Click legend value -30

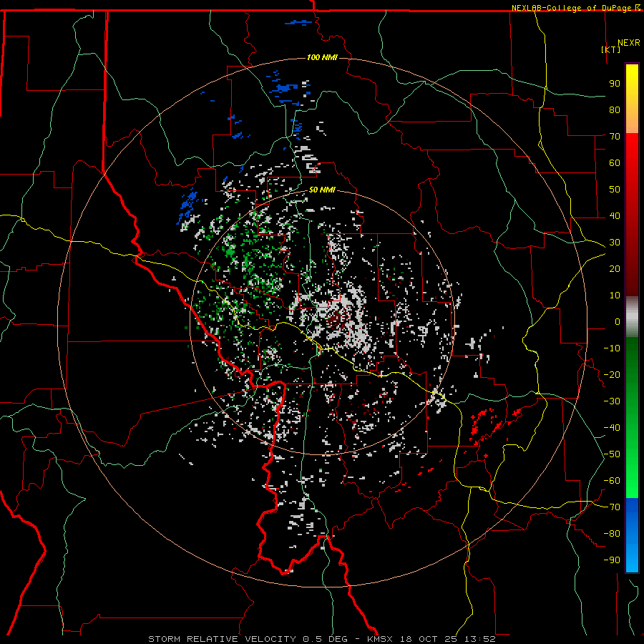click(x=612, y=401)
